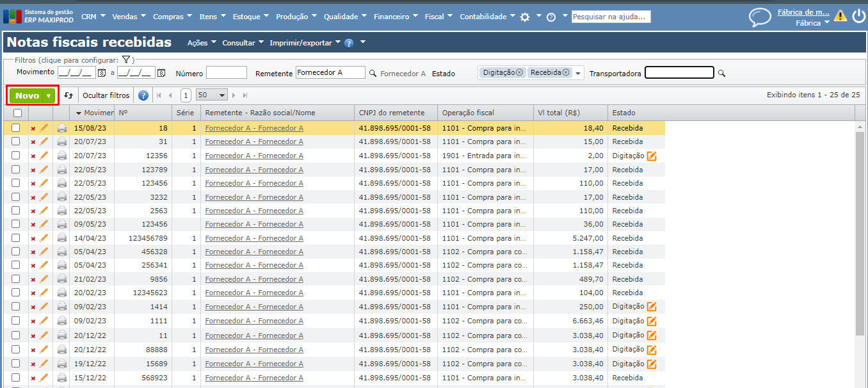Click the power logout icon

point(858,16)
